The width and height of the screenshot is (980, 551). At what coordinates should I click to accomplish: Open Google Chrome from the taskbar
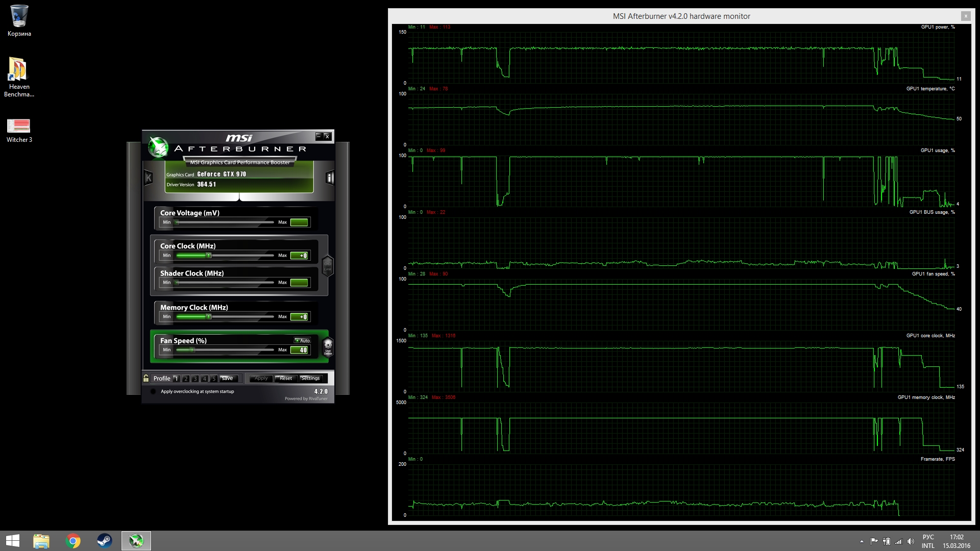coord(73,541)
